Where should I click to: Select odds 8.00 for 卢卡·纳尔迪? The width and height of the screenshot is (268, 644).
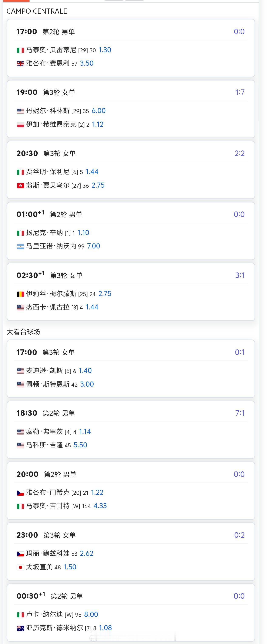click(91, 614)
